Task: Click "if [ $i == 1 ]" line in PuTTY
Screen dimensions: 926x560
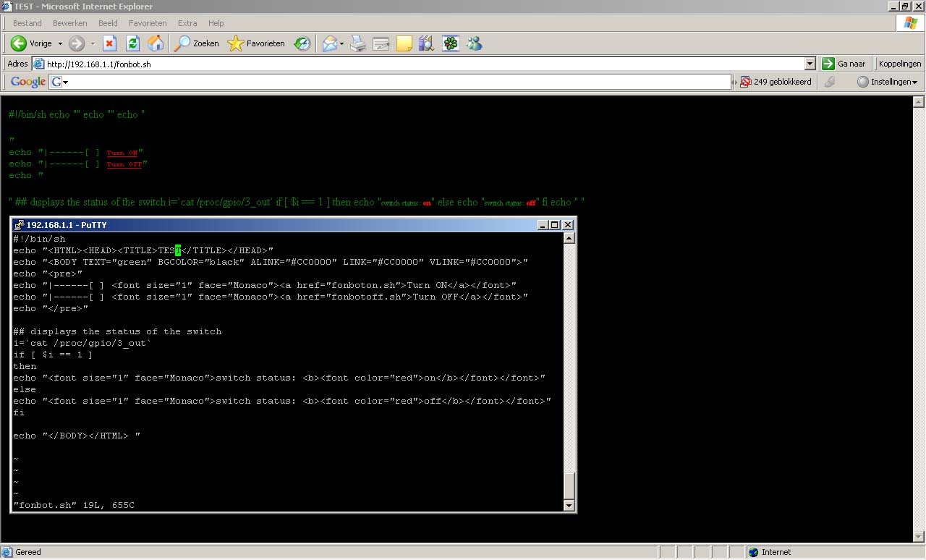Action: click(53, 355)
